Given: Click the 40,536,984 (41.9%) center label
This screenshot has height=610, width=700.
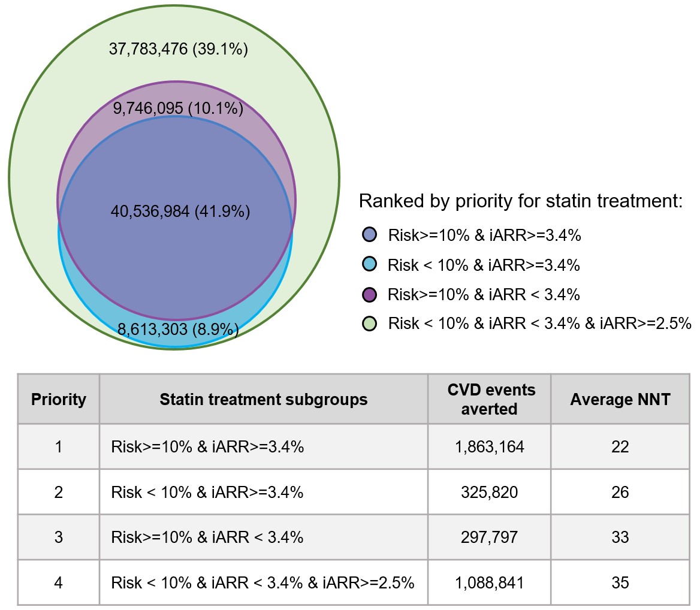Looking at the screenshot, I should coord(180,211).
